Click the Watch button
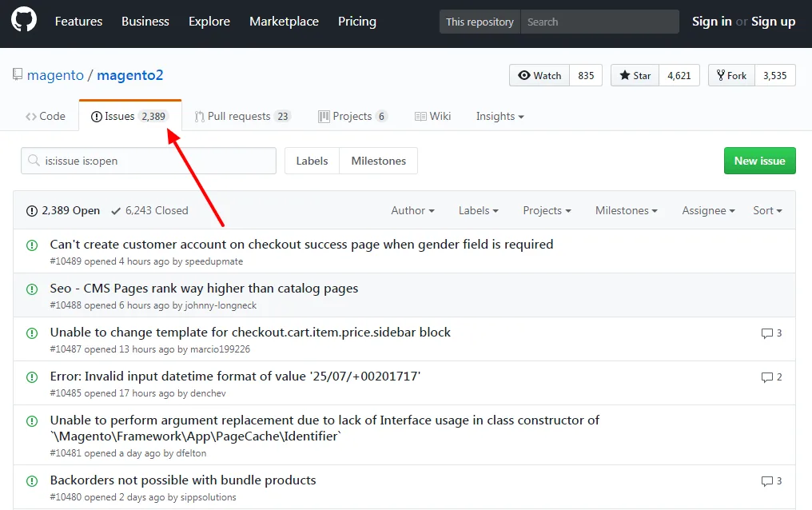 click(539, 76)
